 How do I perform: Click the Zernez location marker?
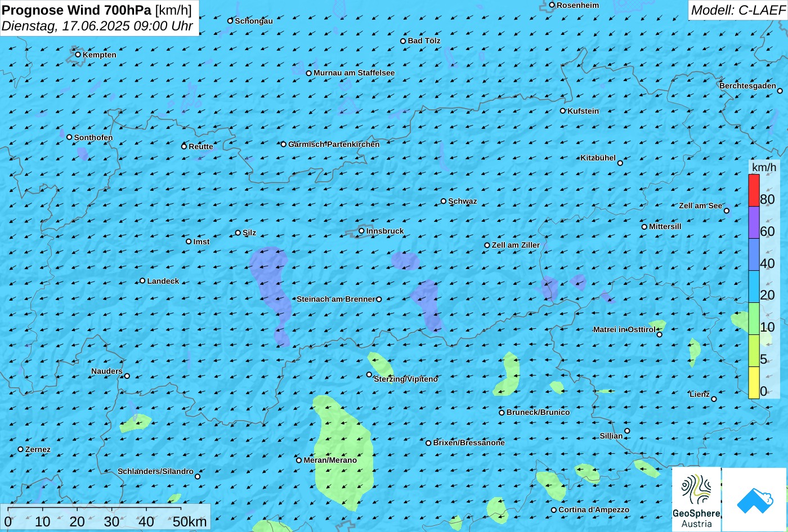(x=21, y=449)
